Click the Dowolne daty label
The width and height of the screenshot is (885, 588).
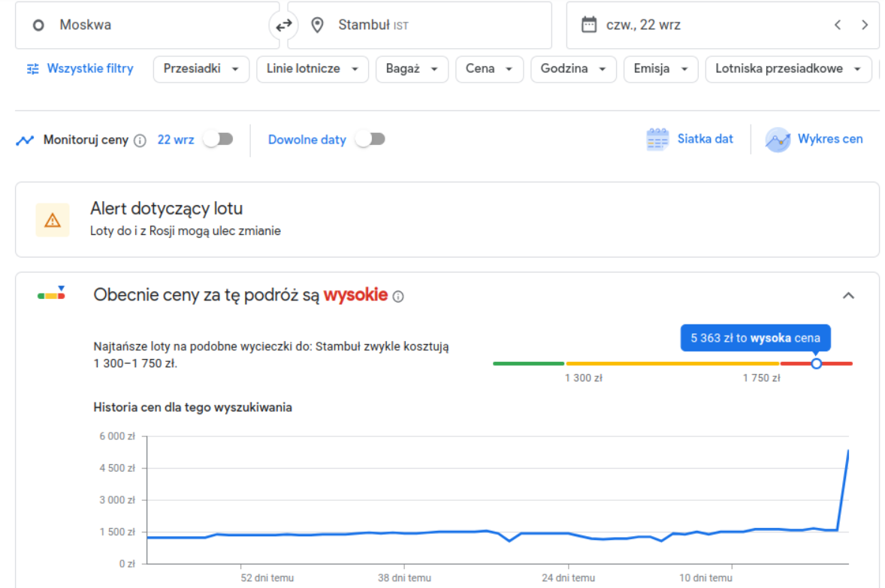pos(307,140)
